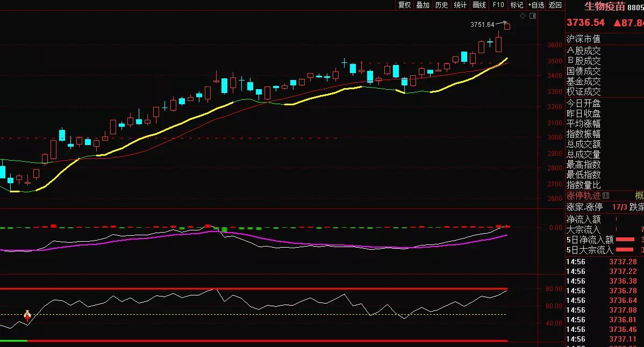644x347 pixels.
Task: Select the 沪深市值 row
Action: coord(583,39)
